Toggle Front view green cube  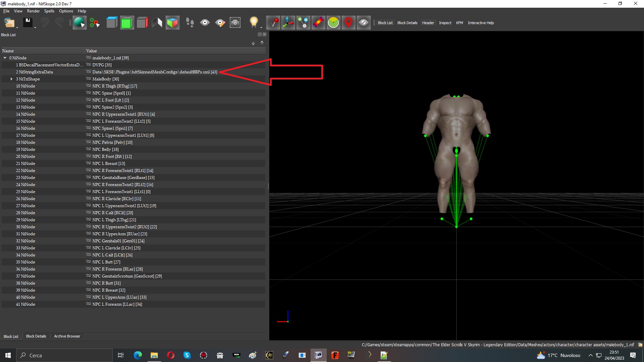127,23
